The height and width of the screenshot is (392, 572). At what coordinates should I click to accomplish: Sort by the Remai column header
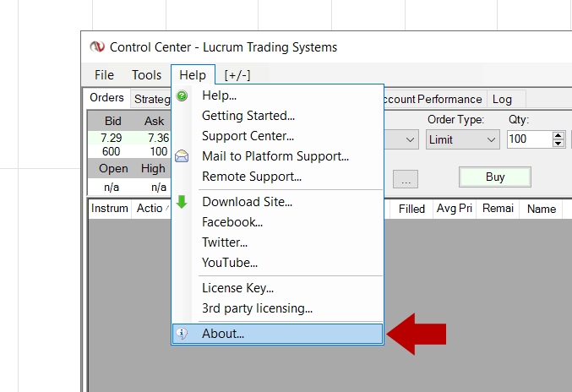click(498, 209)
